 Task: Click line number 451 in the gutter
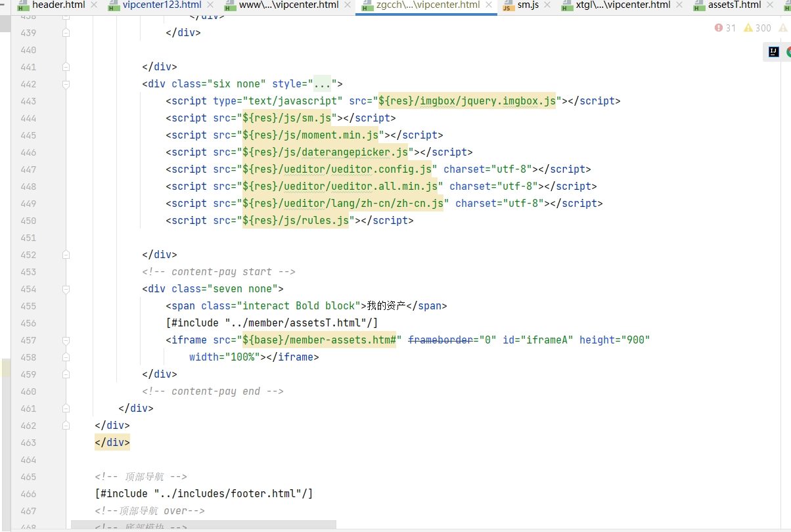pyautogui.click(x=28, y=238)
